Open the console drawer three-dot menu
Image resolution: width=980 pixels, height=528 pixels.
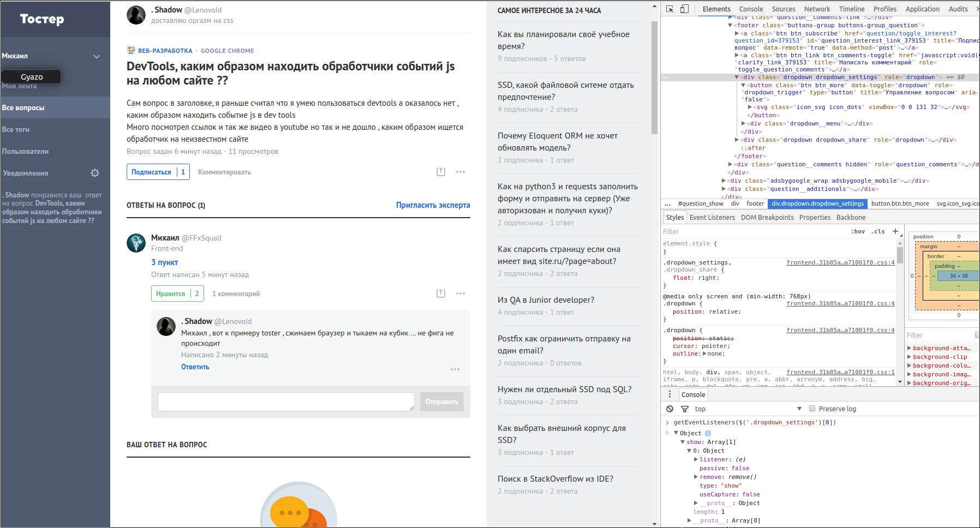[x=670, y=394]
